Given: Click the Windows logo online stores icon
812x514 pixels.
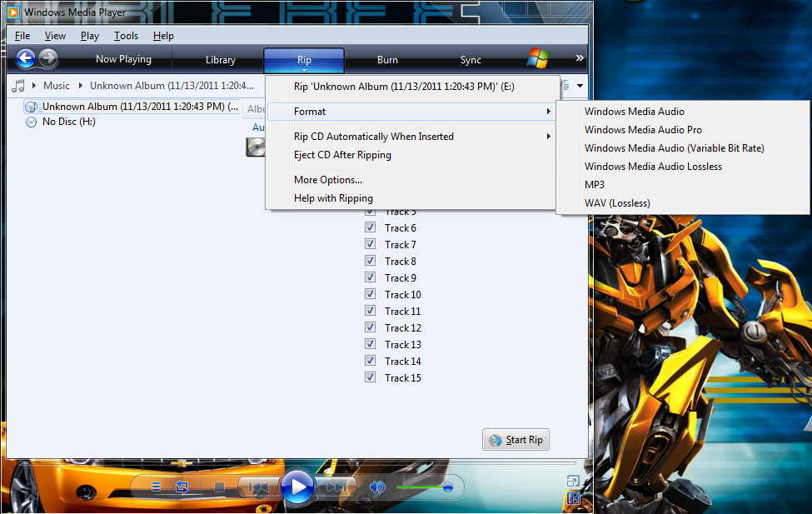Looking at the screenshot, I should click(538, 58).
